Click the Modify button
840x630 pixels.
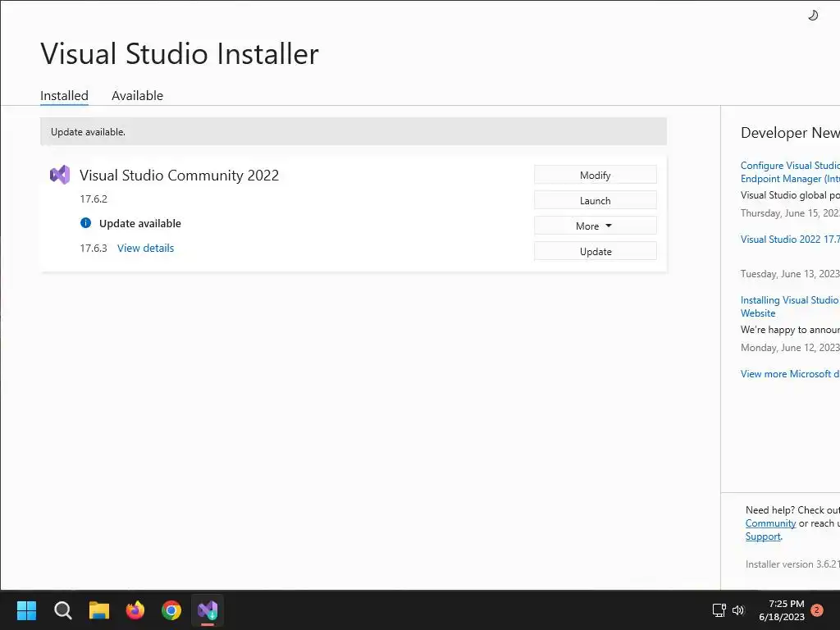[x=596, y=175]
